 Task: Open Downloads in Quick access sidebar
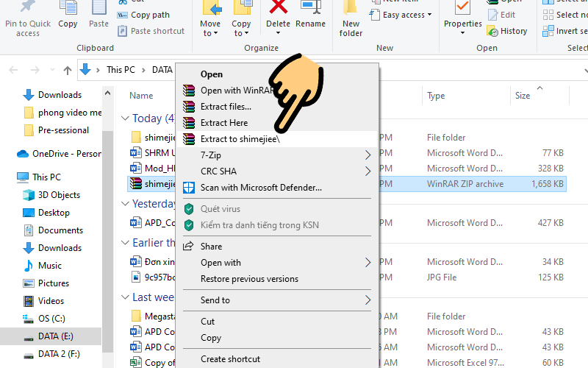[52, 95]
